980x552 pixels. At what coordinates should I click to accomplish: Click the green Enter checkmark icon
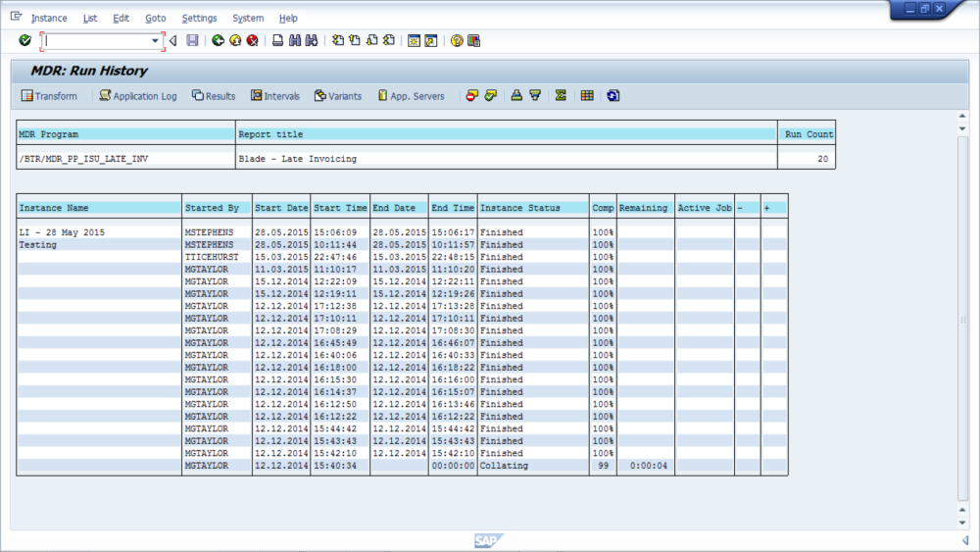point(25,40)
